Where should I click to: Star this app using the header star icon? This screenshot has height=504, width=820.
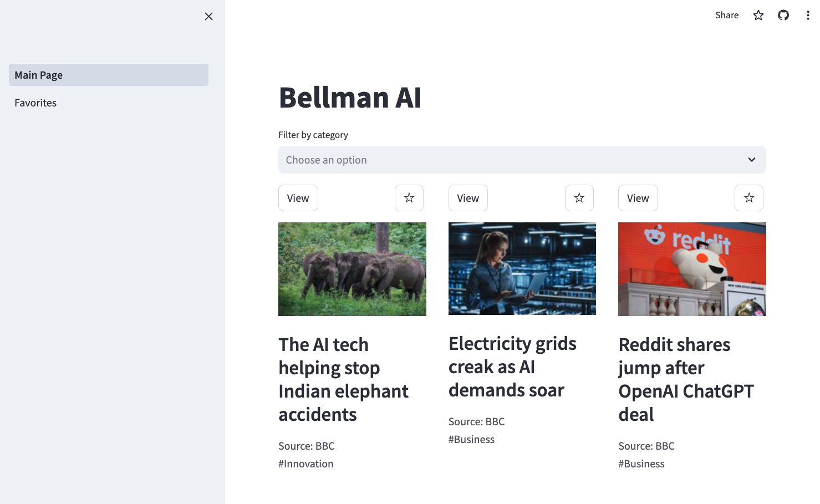[758, 16]
